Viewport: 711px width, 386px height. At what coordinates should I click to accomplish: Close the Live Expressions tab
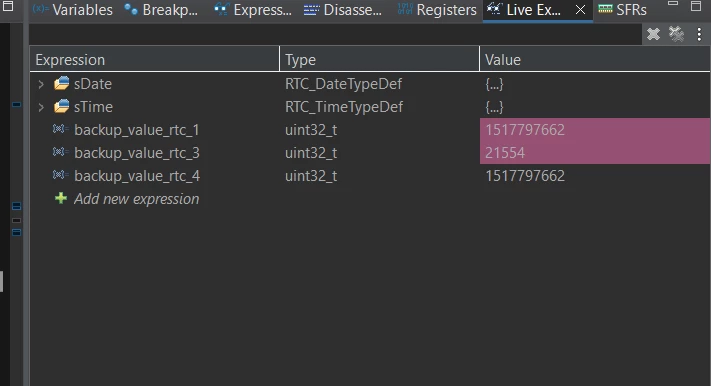pos(580,10)
